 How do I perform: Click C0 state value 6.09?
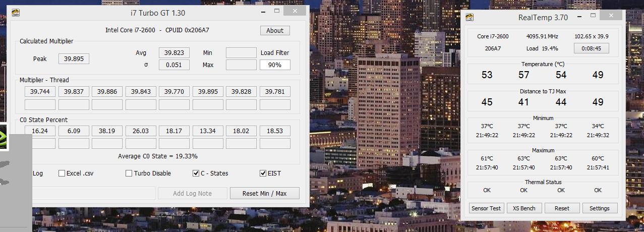(74, 131)
